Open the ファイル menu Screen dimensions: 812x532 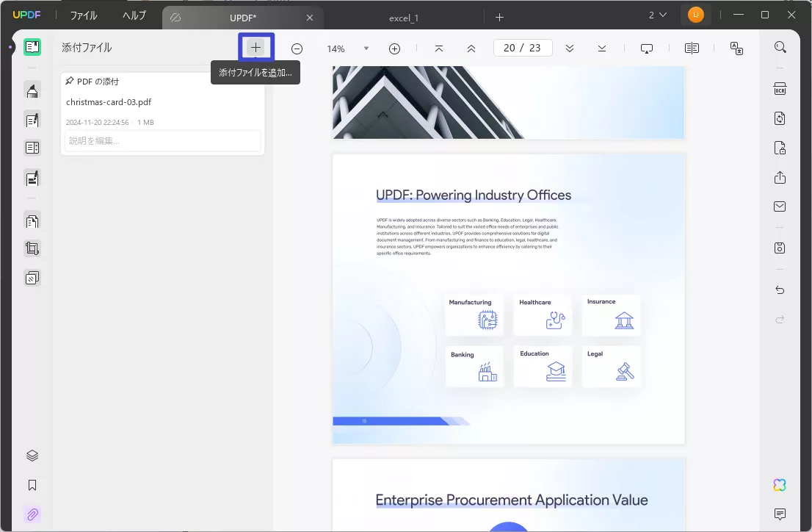pyautogui.click(x=84, y=15)
